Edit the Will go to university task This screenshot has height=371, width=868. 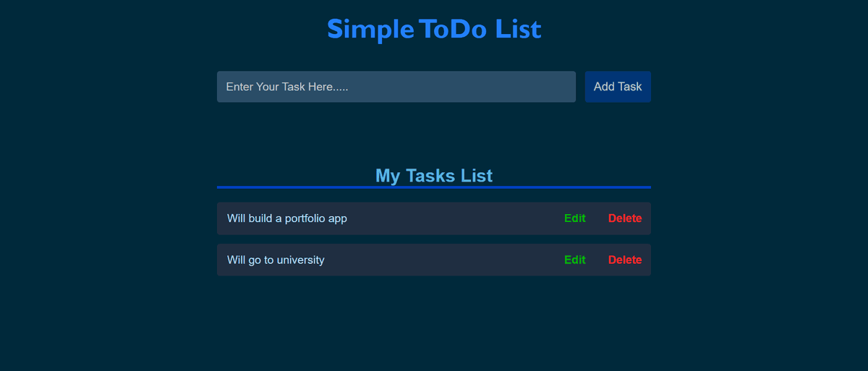(x=575, y=260)
